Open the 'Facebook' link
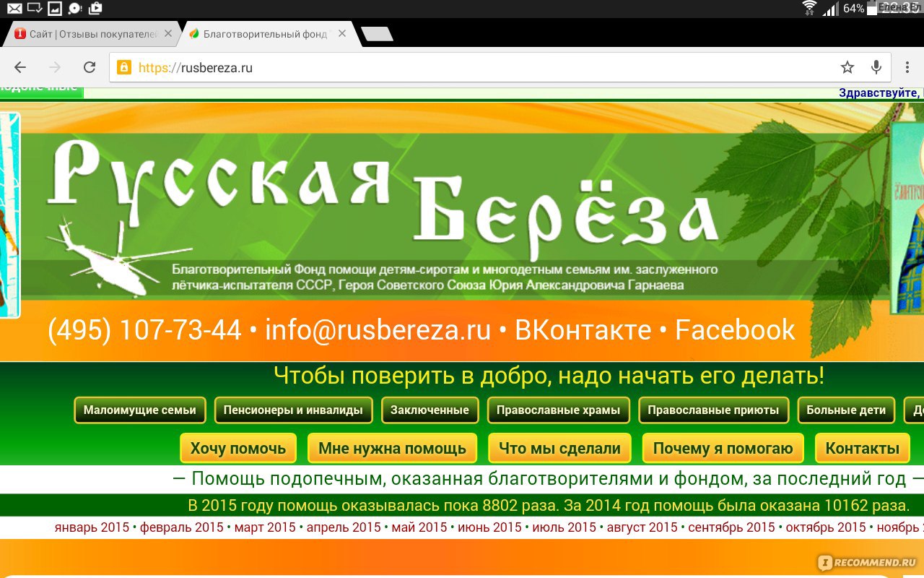924x578 pixels. pos(735,330)
